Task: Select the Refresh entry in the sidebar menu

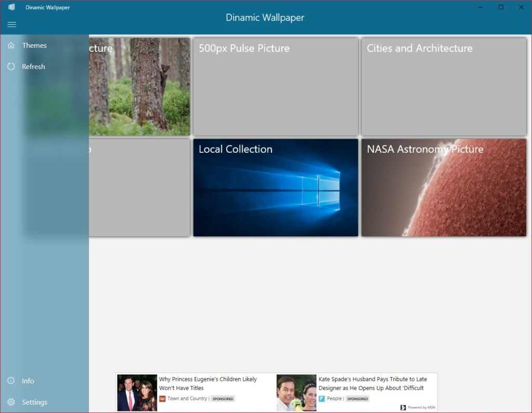Action: click(33, 66)
